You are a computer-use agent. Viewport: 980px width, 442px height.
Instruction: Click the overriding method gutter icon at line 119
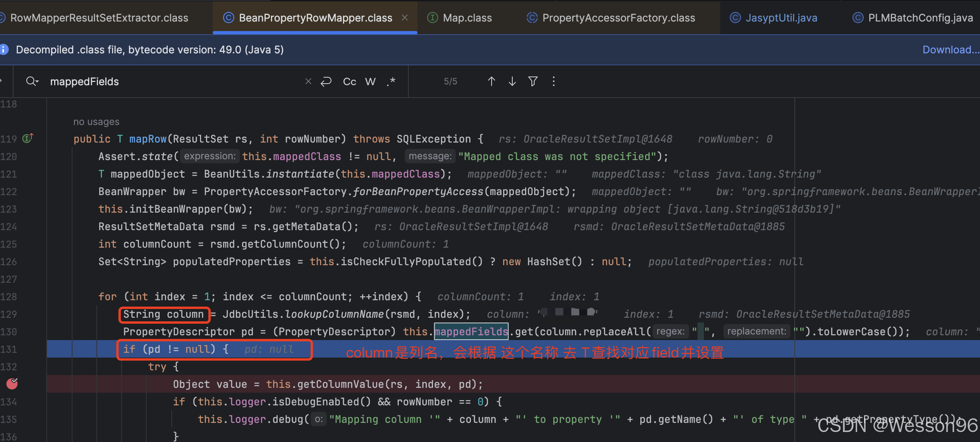coord(27,138)
